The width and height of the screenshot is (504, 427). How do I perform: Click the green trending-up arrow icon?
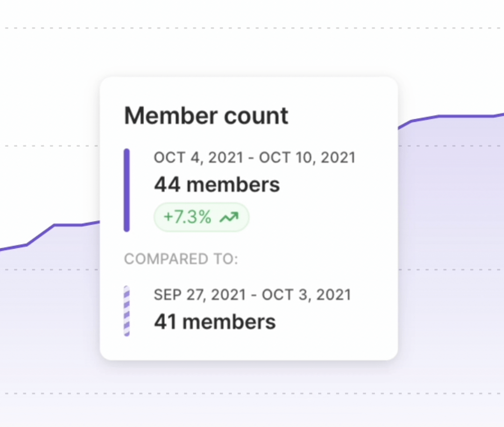click(230, 218)
